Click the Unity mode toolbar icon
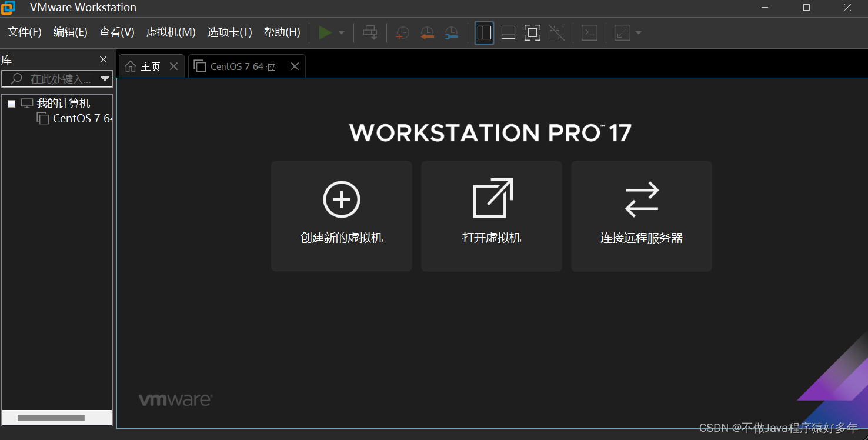 point(556,33)
